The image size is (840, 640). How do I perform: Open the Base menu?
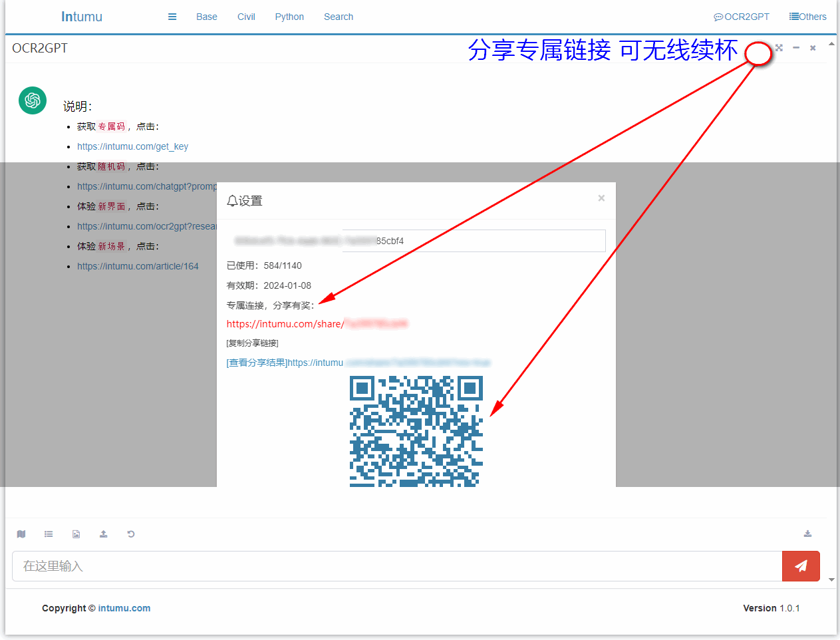(207, 17)
